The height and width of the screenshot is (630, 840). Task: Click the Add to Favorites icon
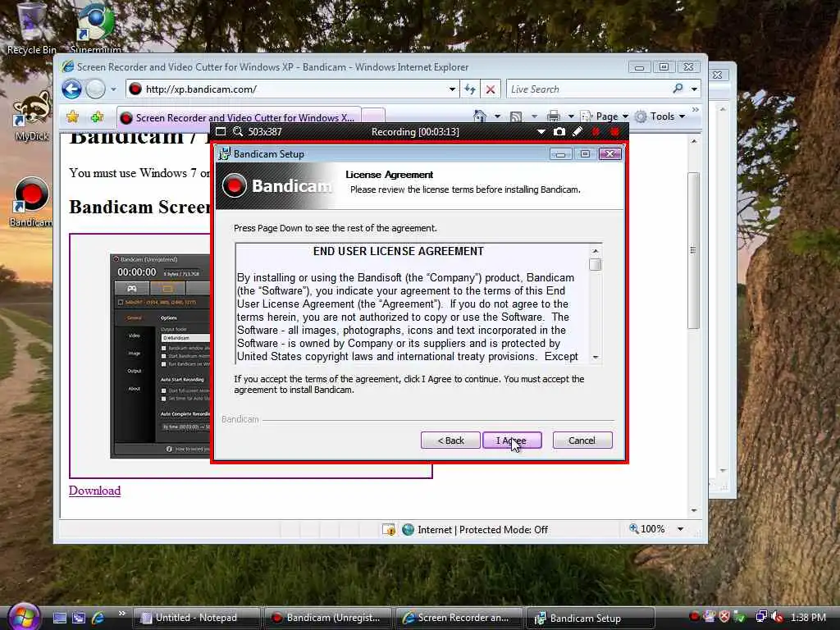pos(97,116)
